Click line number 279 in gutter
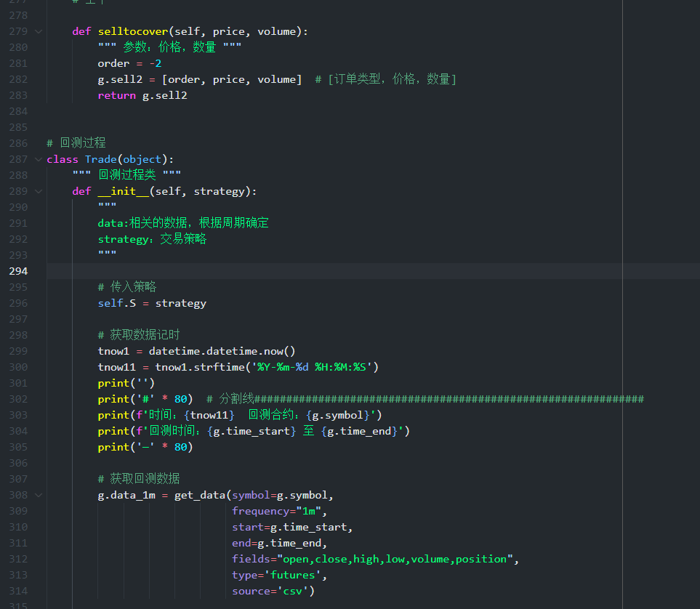The height and width of the screenshot is (609, 700). pyautogui.click(x=18, y=32)
